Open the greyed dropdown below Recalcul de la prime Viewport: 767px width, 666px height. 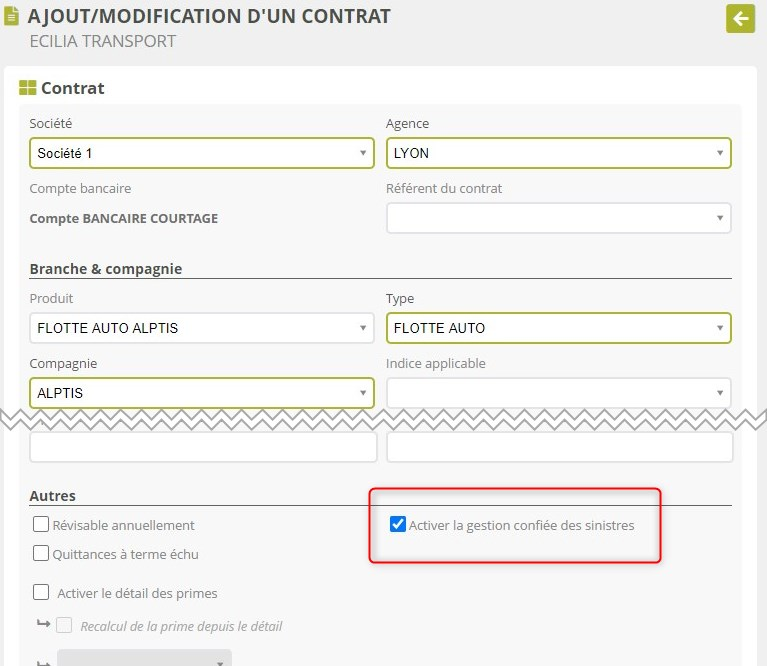(144, 658)
